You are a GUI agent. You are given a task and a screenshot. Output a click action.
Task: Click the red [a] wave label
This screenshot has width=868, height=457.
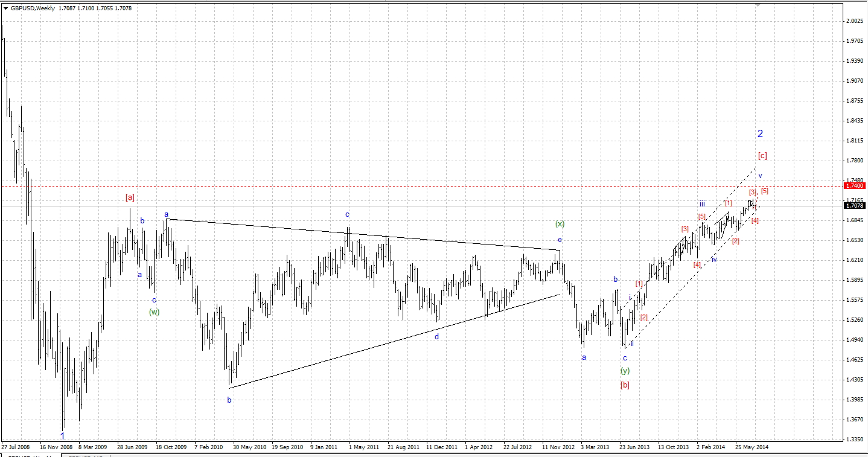[x=130, y=197]
